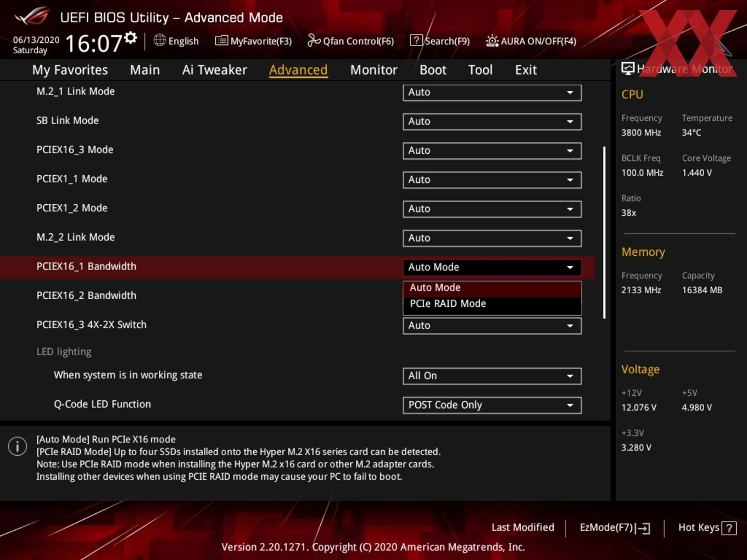Click the Hot Keys question mark box

[x=729, y=528]
